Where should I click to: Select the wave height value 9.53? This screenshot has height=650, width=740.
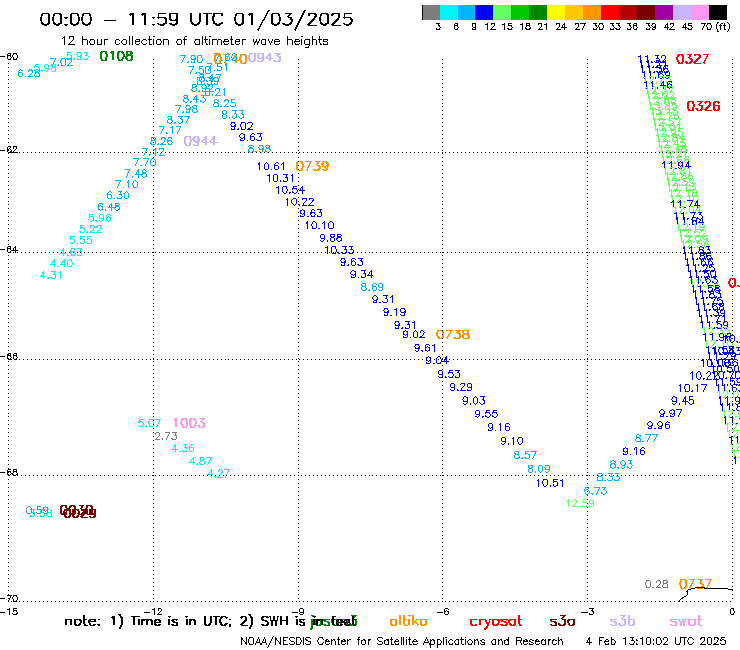click(x=449, y=374)
